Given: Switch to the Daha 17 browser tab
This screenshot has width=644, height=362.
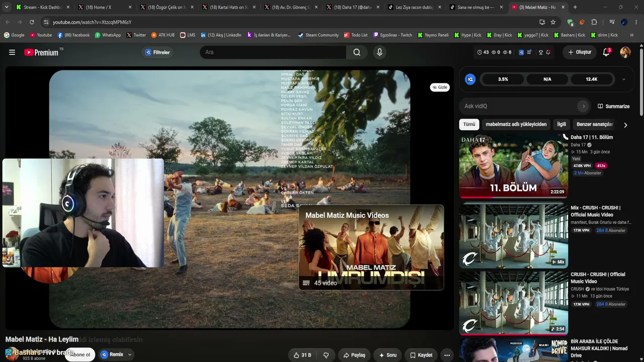Looking at the screenshot, I should [353, 7].
